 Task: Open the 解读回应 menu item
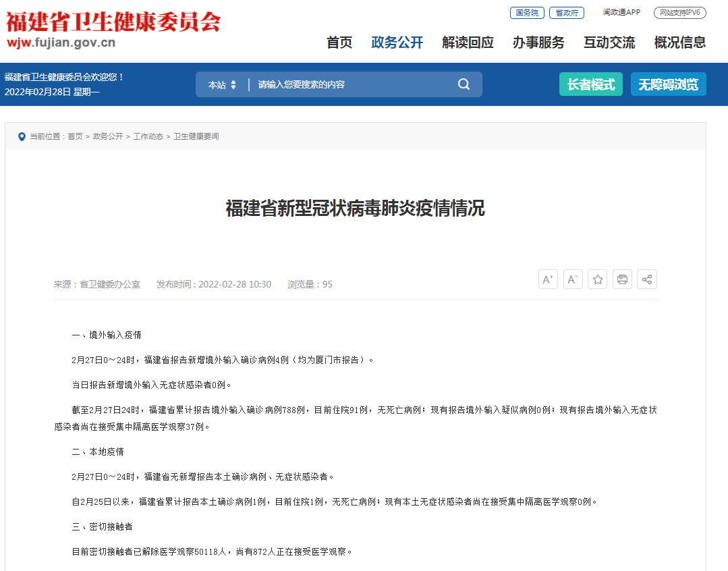[x=468, y=43]
